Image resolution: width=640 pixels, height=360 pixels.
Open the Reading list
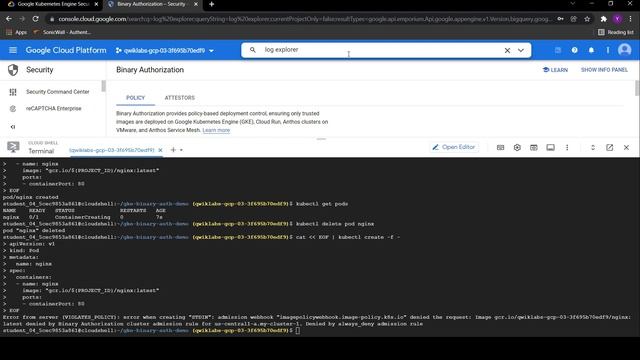point(616,32)
